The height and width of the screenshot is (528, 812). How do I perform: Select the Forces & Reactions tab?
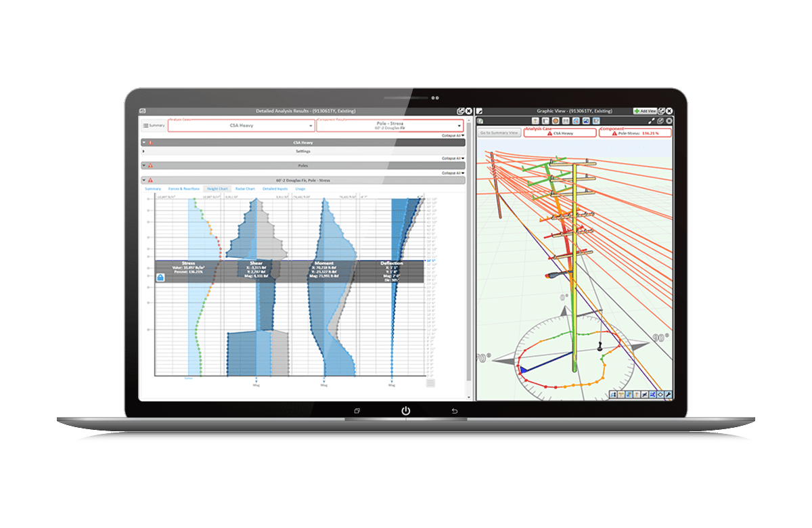(184, 188)
